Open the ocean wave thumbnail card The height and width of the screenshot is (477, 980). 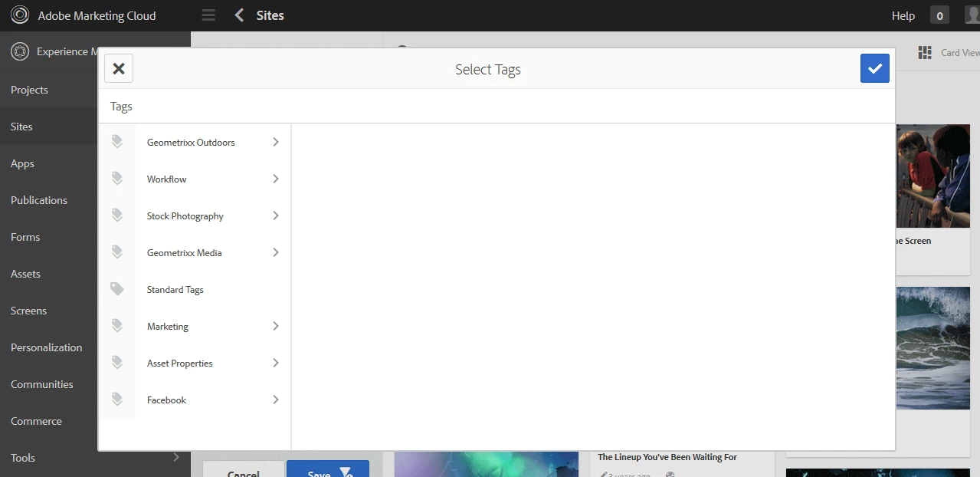tap(932, 347)
